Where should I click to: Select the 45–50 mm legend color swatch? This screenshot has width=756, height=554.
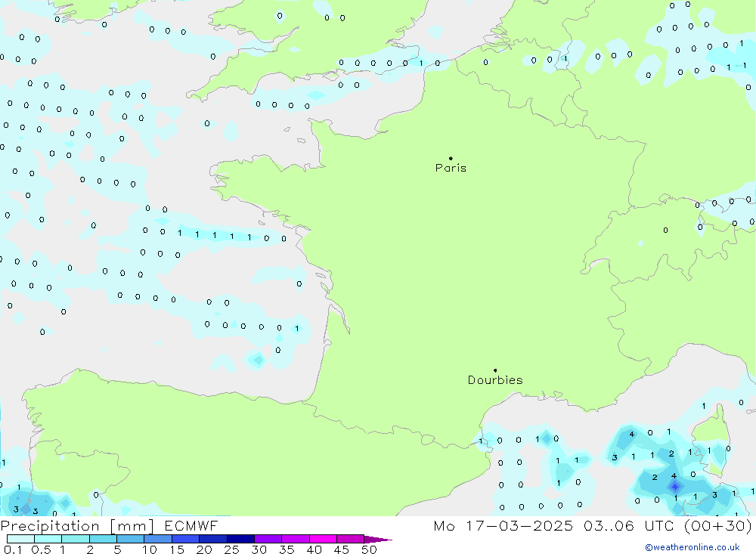pos(351,539)
